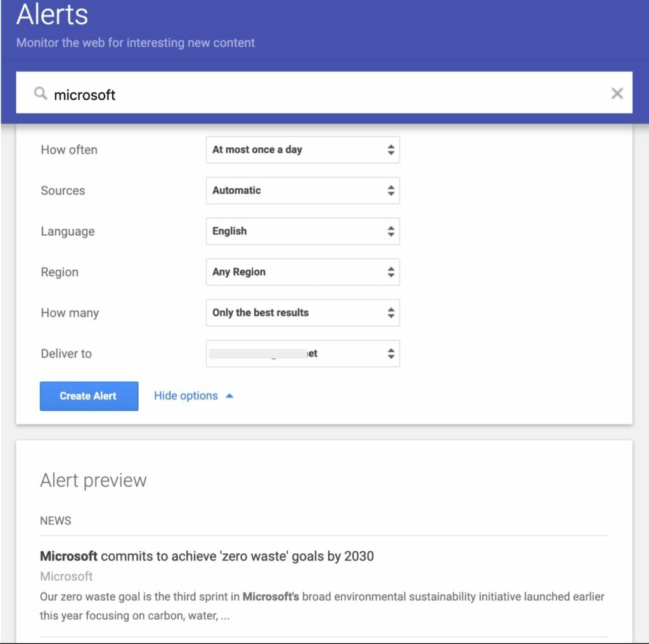Open the Sources dropdown set to Automatic

click(302, 190)
